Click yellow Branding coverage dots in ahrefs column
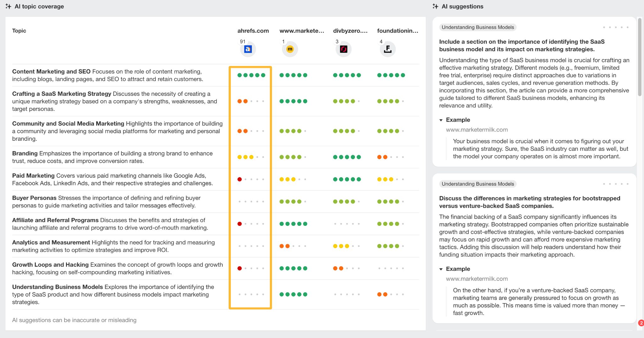Screen dimensions: 644x338 point(245,156)
